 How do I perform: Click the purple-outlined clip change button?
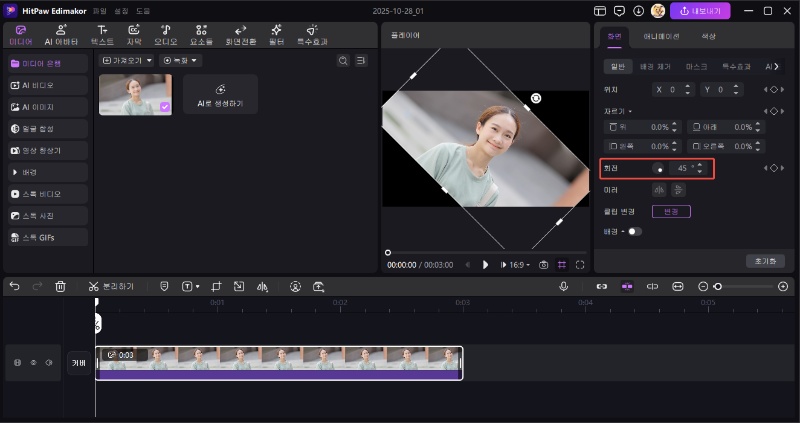[x=671, y=211]
